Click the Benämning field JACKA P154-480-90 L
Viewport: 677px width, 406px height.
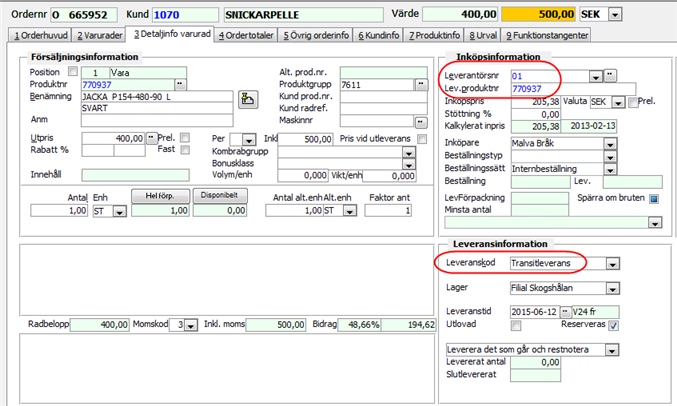(x=157, y=97)
